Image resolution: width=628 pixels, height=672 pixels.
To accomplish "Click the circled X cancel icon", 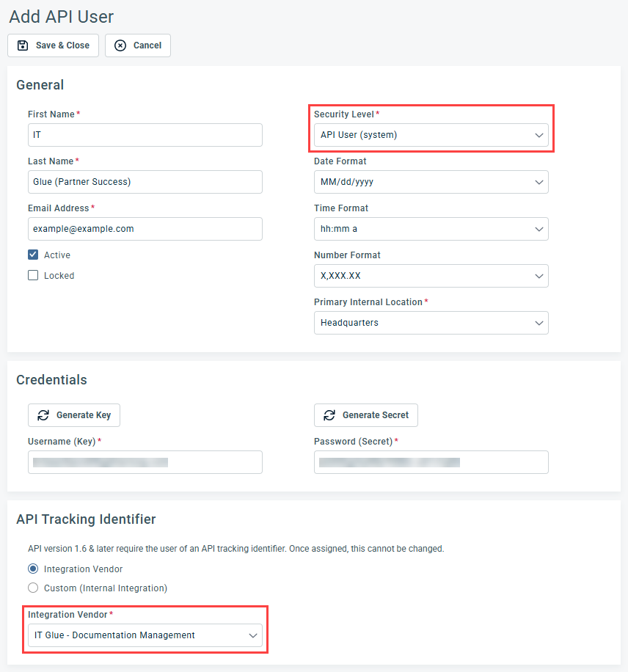I will point(120,45).
